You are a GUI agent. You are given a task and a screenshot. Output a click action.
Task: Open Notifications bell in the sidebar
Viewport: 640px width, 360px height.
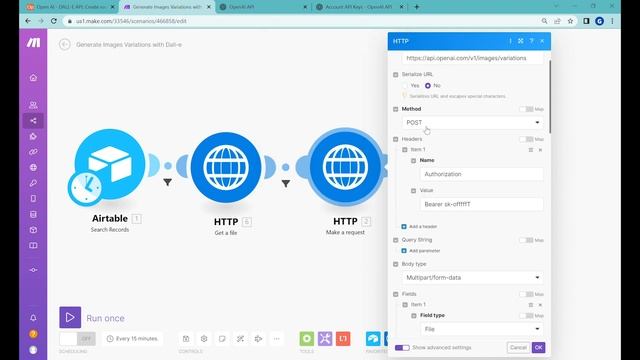point(33,318)
